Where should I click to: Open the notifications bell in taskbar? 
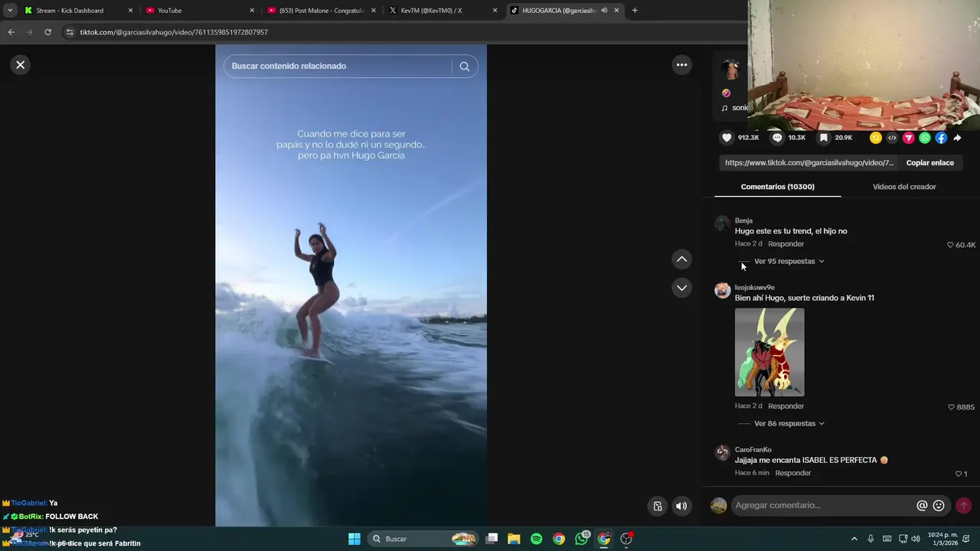pos(966,539)
